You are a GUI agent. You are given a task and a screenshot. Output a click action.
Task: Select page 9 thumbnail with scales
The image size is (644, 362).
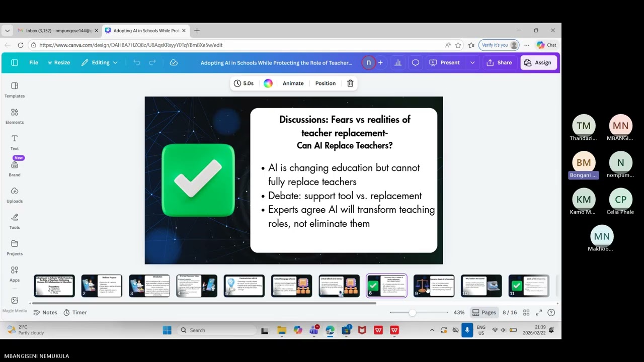click(434, 286)
